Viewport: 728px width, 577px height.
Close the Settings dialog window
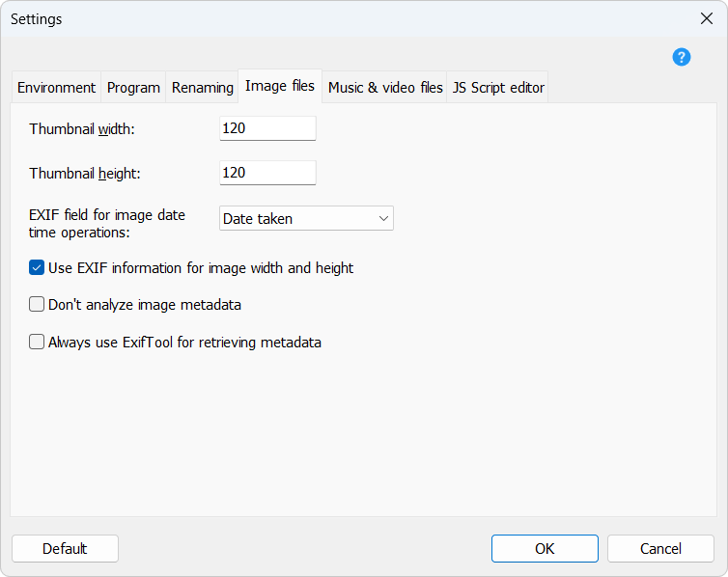tap(706, 19)
